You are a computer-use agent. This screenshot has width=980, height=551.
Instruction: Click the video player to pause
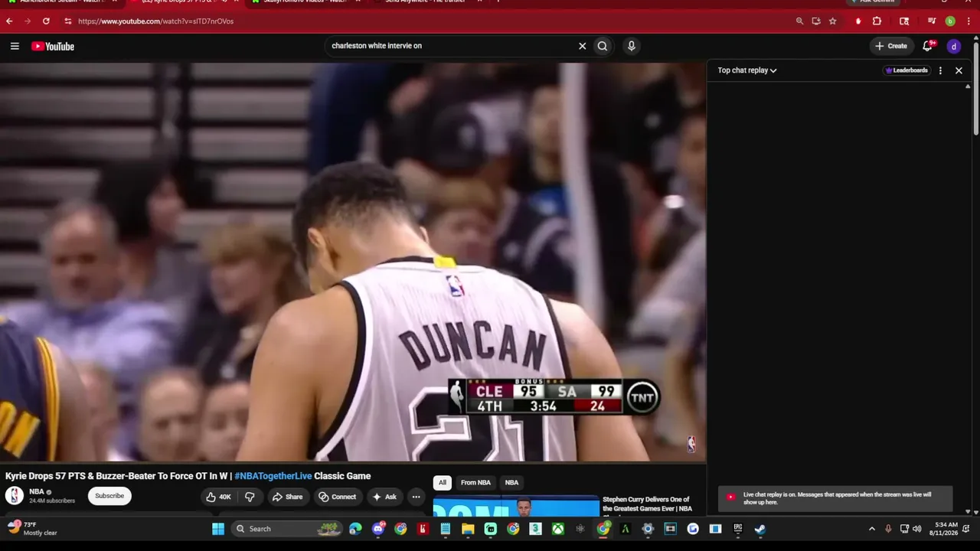pyautogui.click(x=352, y=262)
